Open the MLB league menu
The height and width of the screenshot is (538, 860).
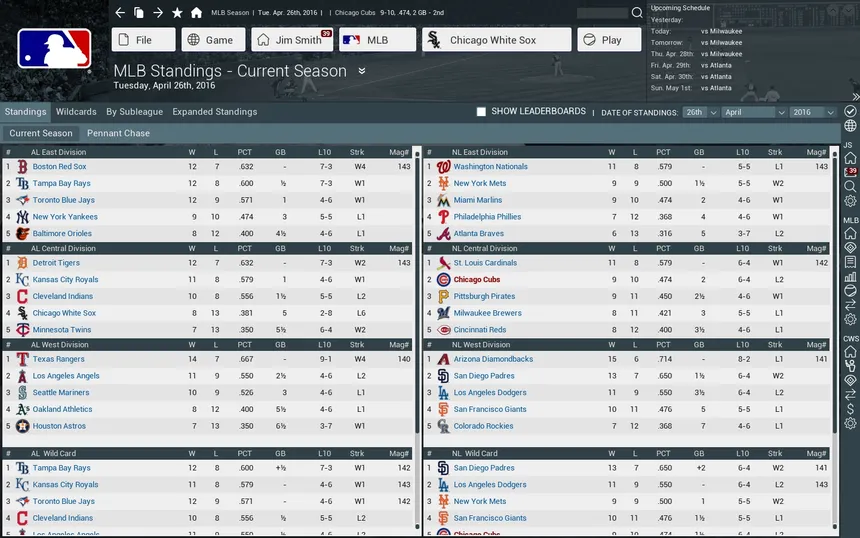pyautogui.click(x=377, y=40)
